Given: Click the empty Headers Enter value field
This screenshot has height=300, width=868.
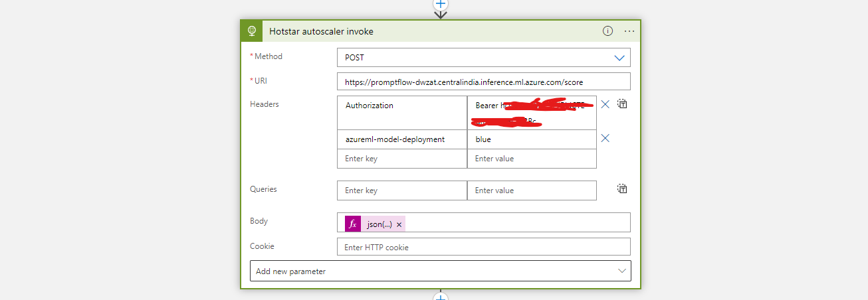Looking at the screenshot, I should click(532, 159).
